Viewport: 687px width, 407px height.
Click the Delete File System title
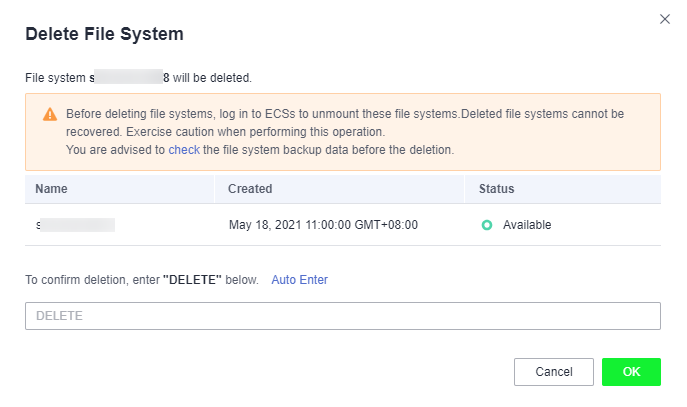tap(104, 34)
